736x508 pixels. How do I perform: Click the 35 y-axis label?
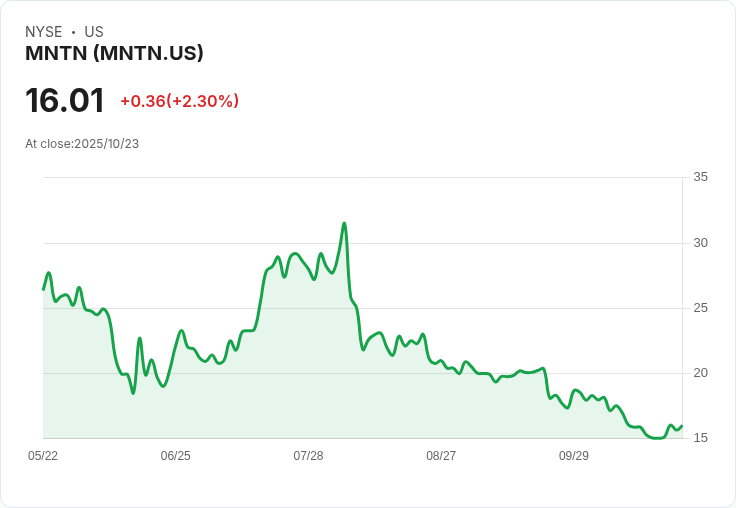tap(701, 177)
